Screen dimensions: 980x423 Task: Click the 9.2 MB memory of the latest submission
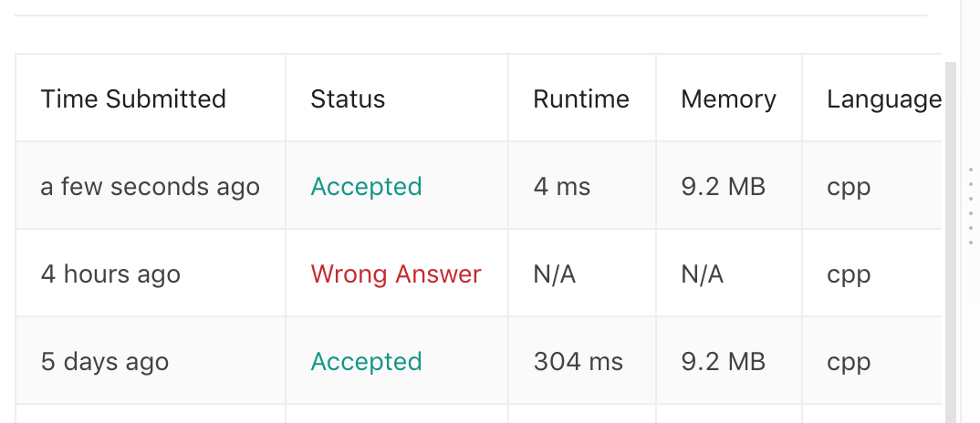pyautogui.click(x=723, y=187)
